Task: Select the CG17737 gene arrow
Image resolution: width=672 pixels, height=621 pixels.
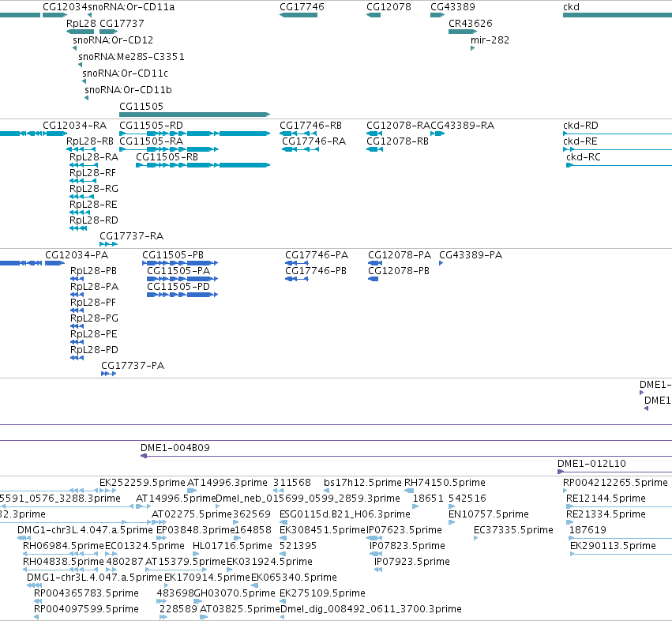Action: pos(108,32)
